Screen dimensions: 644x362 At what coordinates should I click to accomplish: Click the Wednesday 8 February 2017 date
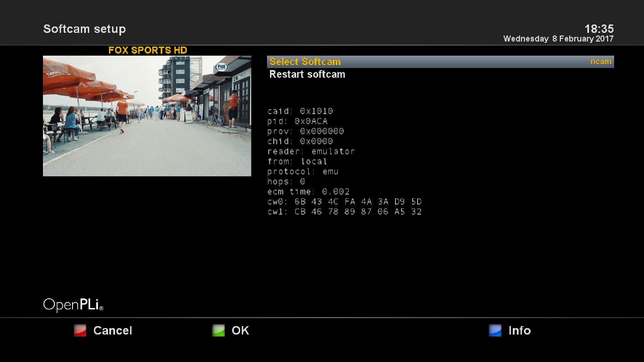tap(558, 39)
